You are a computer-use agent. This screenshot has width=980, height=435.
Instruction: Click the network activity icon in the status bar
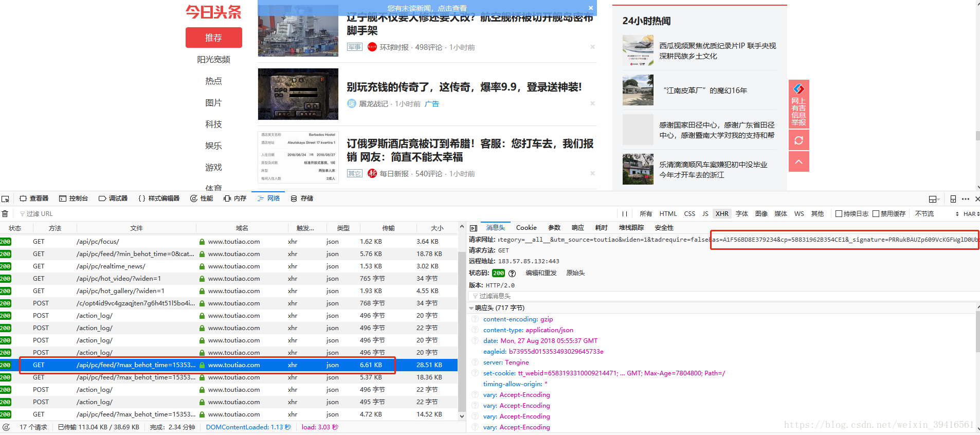pos(6,427)
